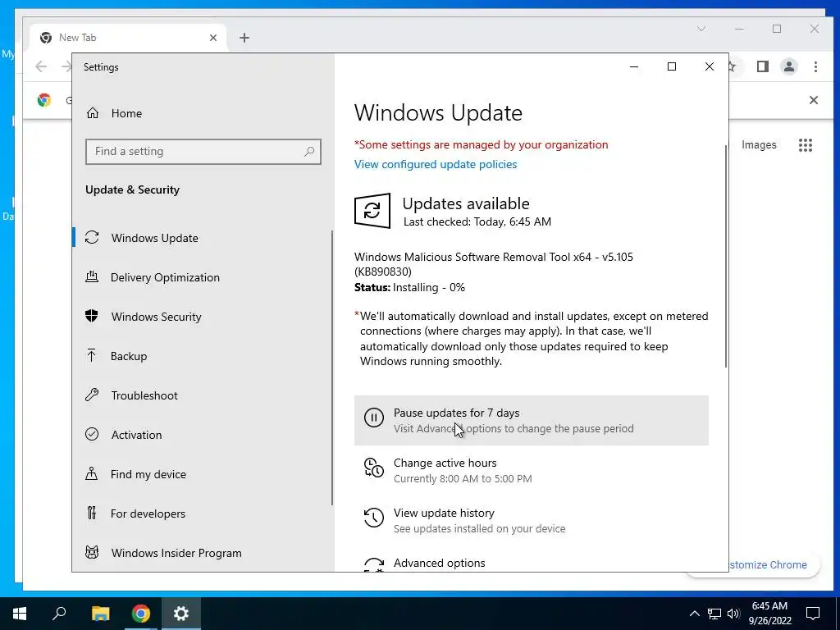This screenshot has height=630, width=840.
Task: Click the Backup arrow icon
Action: 92,356
